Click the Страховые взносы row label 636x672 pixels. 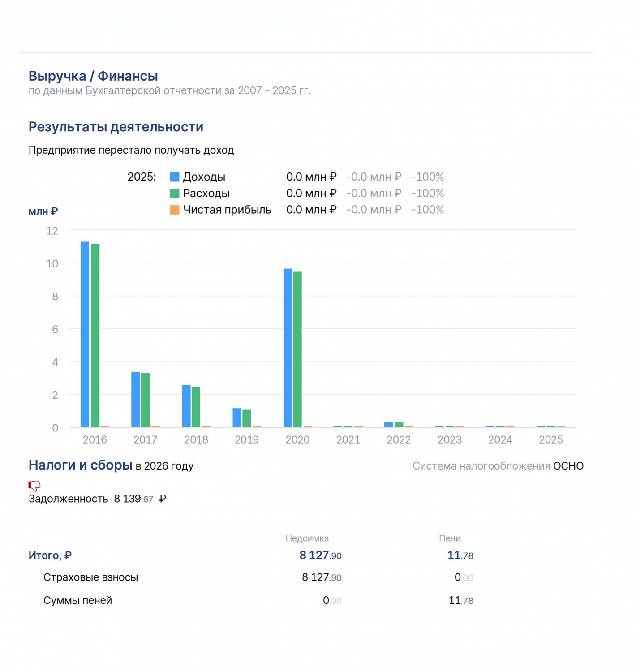[90, 577]
